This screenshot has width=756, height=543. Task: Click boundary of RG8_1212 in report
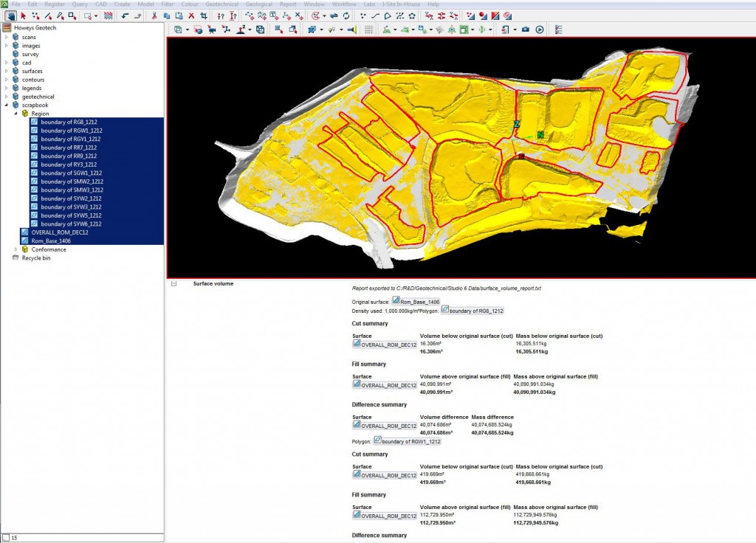click(476, 311)
